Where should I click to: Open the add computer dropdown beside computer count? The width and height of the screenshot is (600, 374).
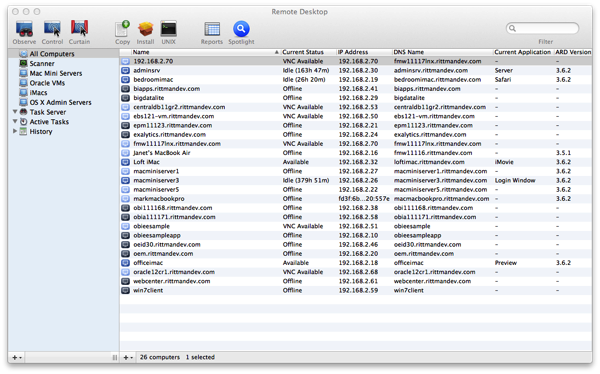[x=128, y=358]
